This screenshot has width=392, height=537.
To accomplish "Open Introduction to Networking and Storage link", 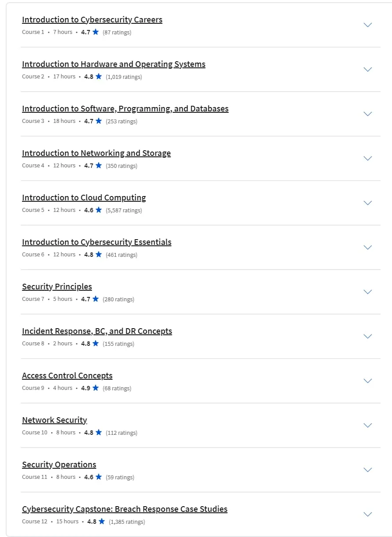I will (96, 153).
